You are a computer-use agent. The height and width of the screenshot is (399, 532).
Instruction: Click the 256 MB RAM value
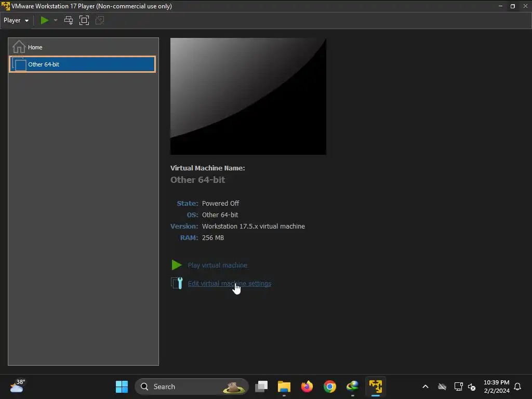213,238
